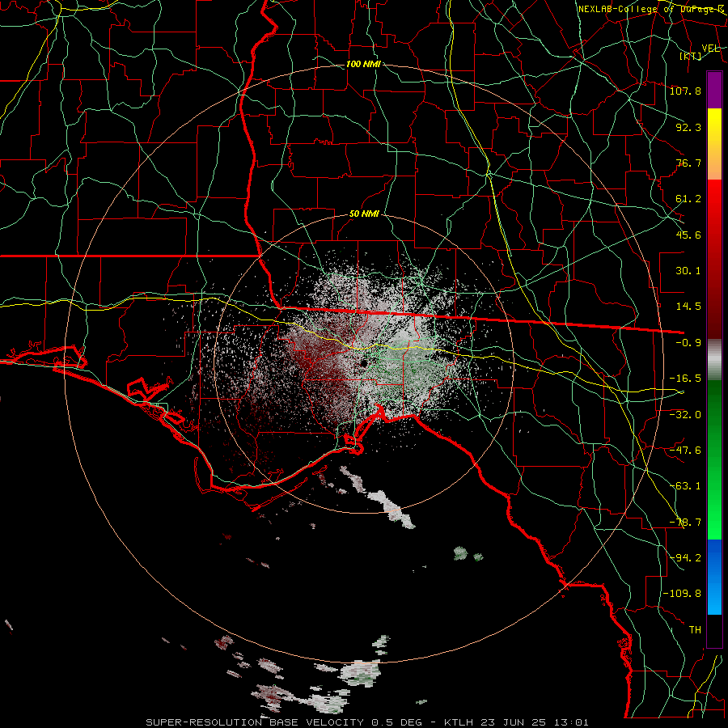
Task: Click the 61.2 velocity scale value
Action: click(688, 199)
